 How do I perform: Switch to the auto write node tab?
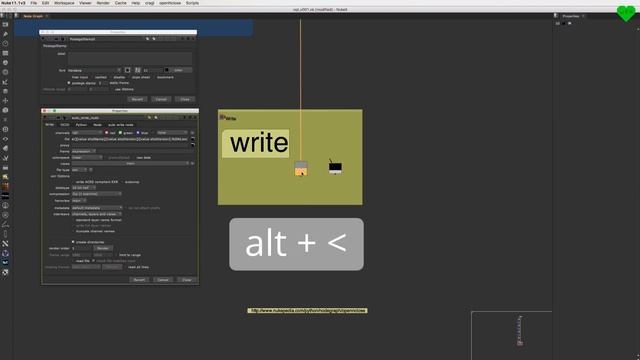[120, 124]
